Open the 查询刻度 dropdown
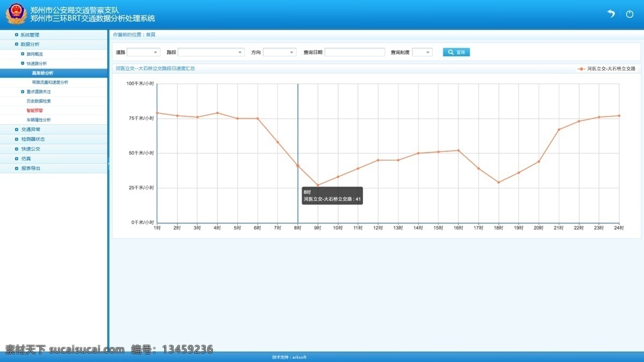The image size is (644, 362). (422, 52)
